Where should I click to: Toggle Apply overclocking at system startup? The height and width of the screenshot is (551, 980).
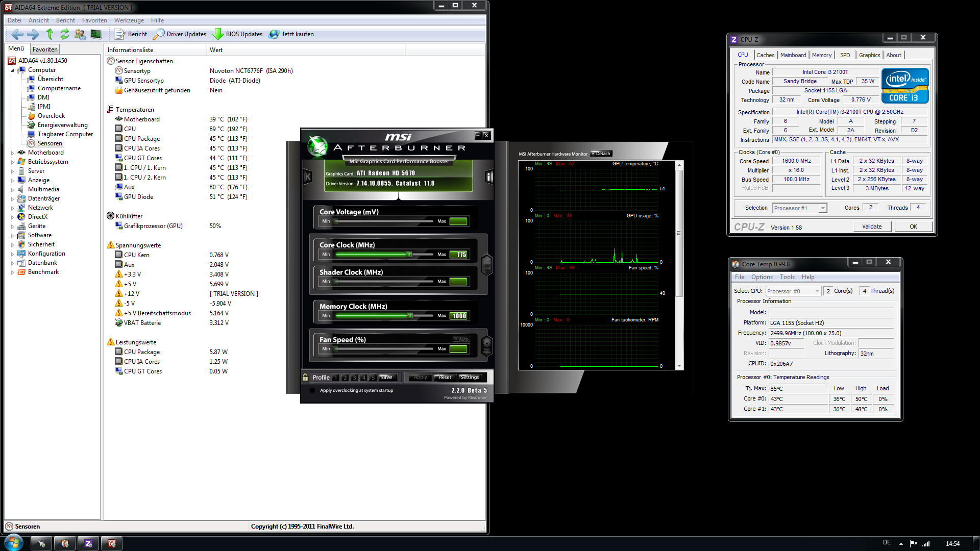click(312, 390)
